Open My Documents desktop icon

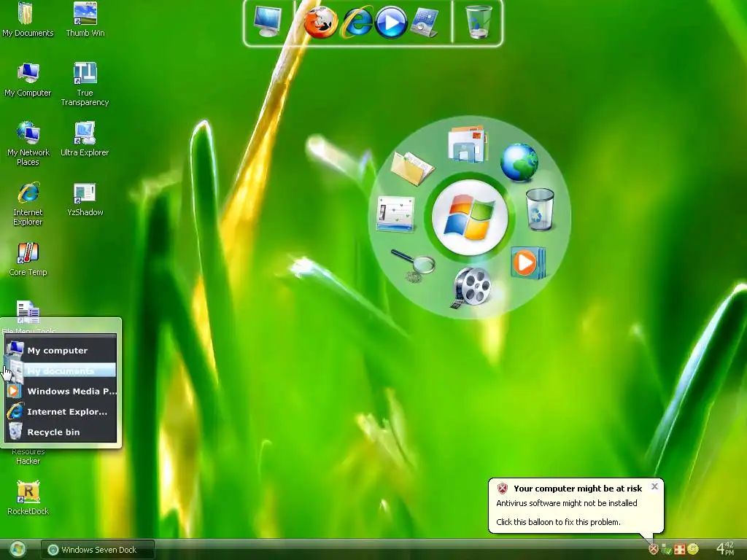(28, 20)
